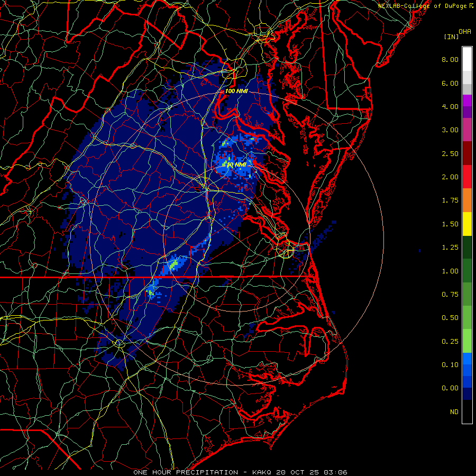Click the 50 NMI range ring label
This screenshot has width=476, height=476.
click(x=237, y=164)
